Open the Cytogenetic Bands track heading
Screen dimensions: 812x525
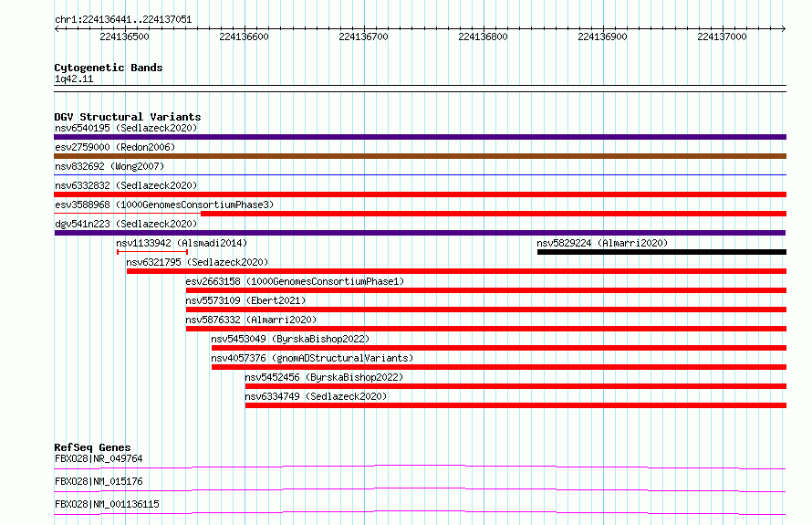point(109,68)
